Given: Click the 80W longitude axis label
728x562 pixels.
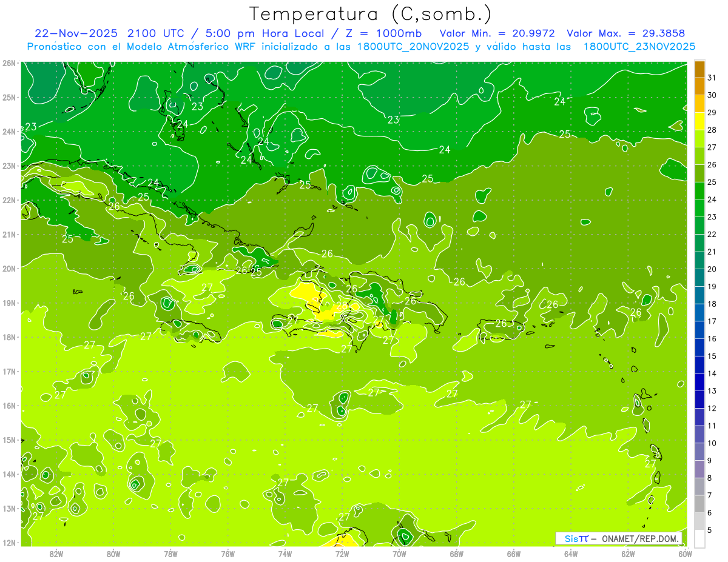Looking at the screenshot, I should 113,554.
